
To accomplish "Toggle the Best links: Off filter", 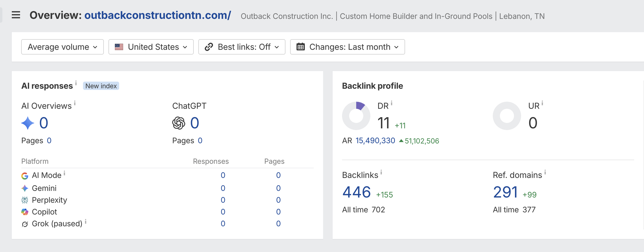I will pyautogui.click(x=242, y=47).
